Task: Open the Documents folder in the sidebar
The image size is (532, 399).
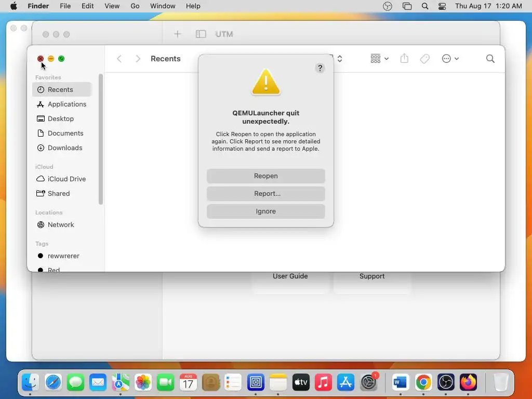Action: tap(62, 134)
